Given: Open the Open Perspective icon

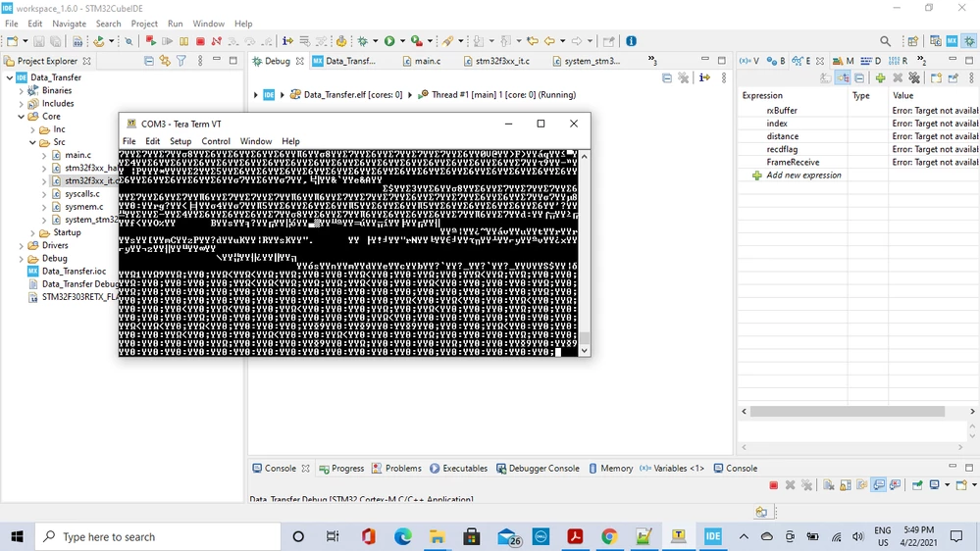Looking at the screenshot, I should point(913,41).
